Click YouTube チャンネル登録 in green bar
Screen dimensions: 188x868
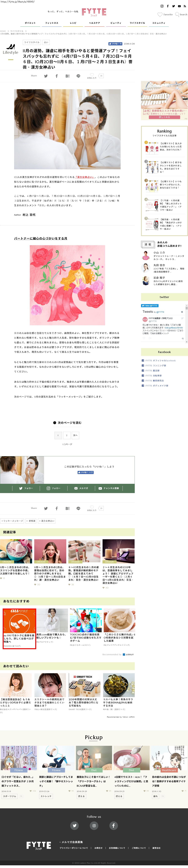[x=109, y=488]
